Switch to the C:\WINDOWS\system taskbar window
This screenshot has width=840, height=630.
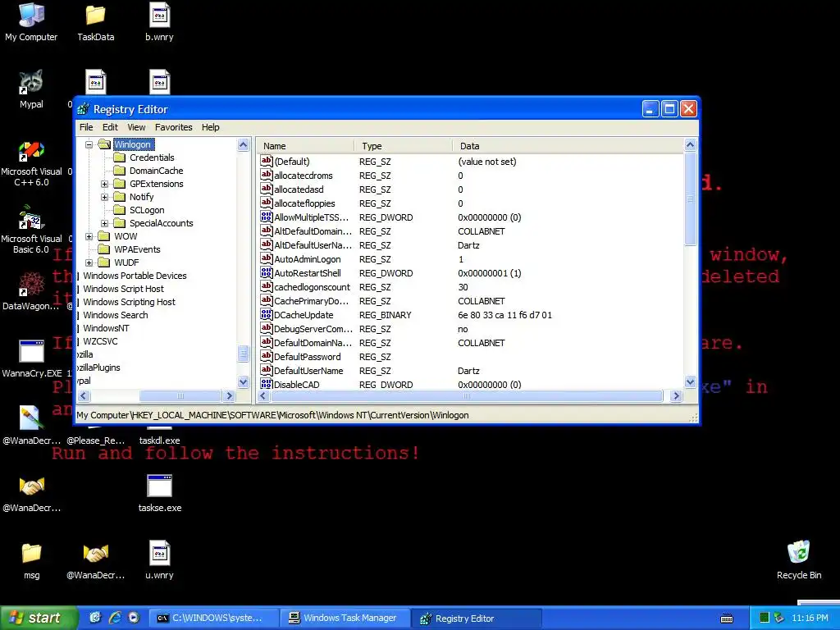pyautogui.click(x=213, y=618)
